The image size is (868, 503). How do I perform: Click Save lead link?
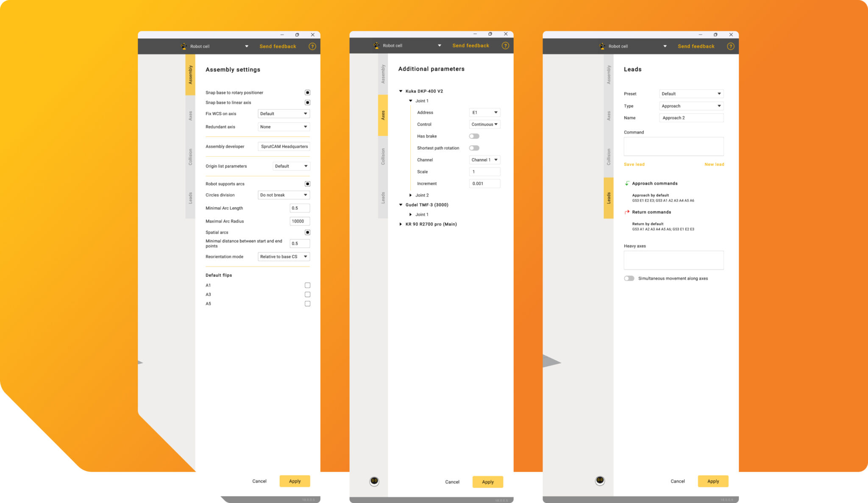click(x=634, y=164)
